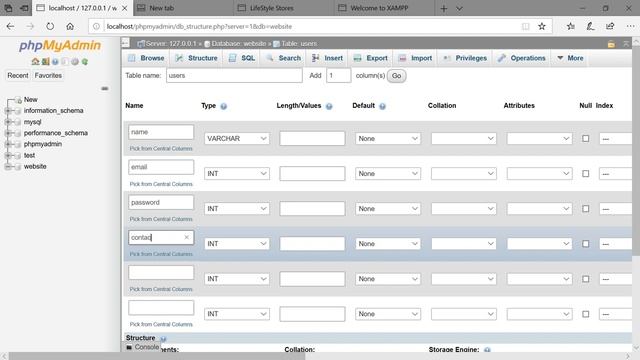640x360 pixels.
Task: Open the Export tab
Action: pos(371,58)
